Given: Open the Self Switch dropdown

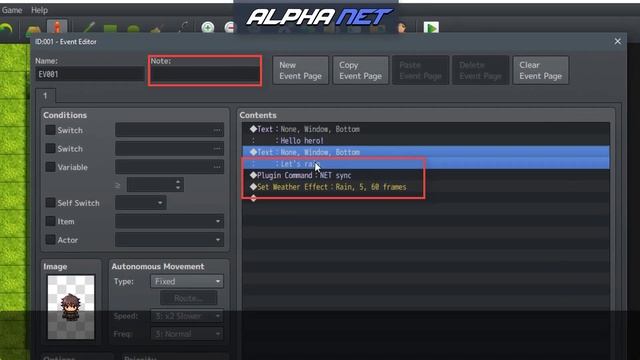Looking at the screenshot, I should tap(140, 203).
